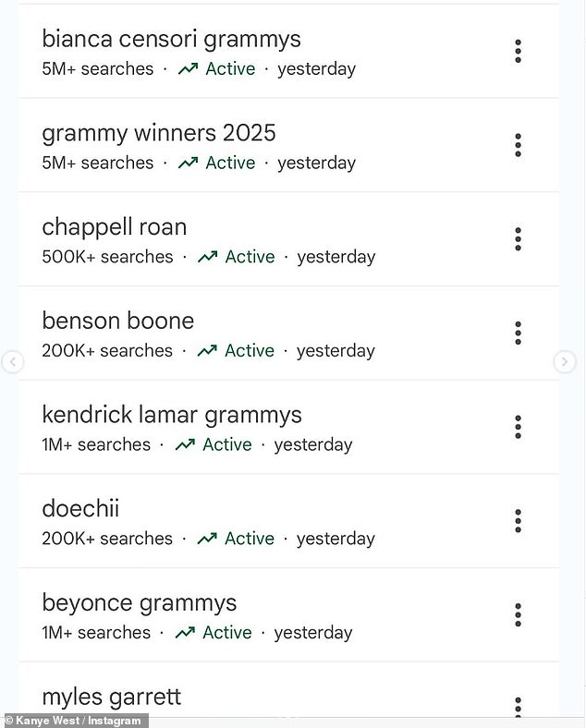
Task: Open more options for chappell roan
Action: [x=518, y=239]
